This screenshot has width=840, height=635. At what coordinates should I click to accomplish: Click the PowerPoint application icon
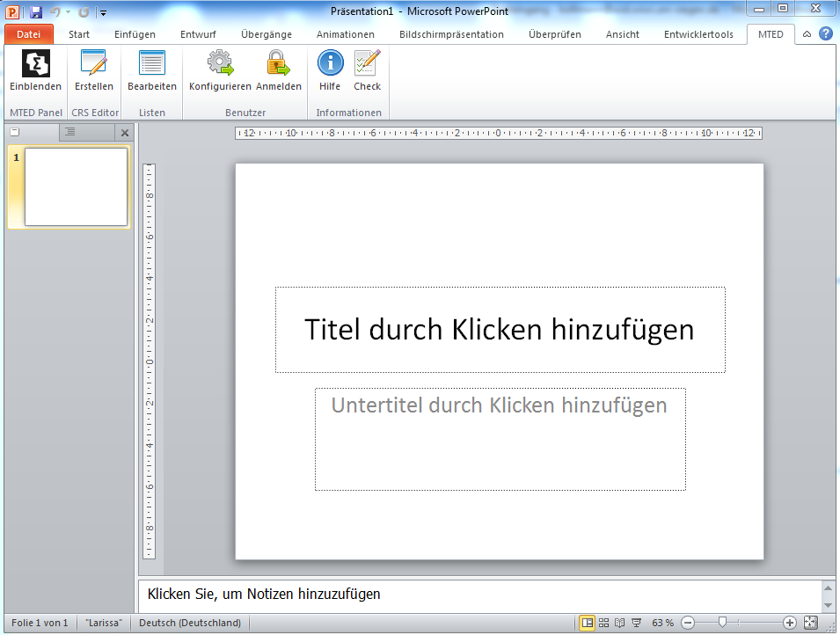coord(13,11)
